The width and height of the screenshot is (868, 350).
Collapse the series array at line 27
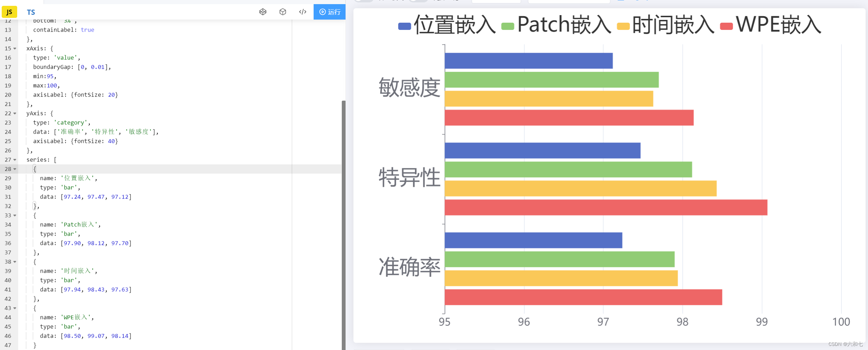click(15, 160)
